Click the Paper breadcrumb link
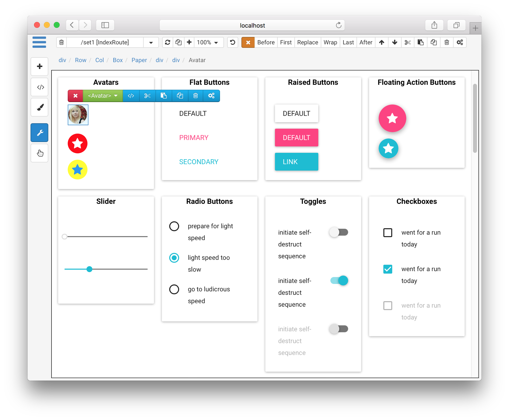Screen dimensions: 509x420 (139, 60)
